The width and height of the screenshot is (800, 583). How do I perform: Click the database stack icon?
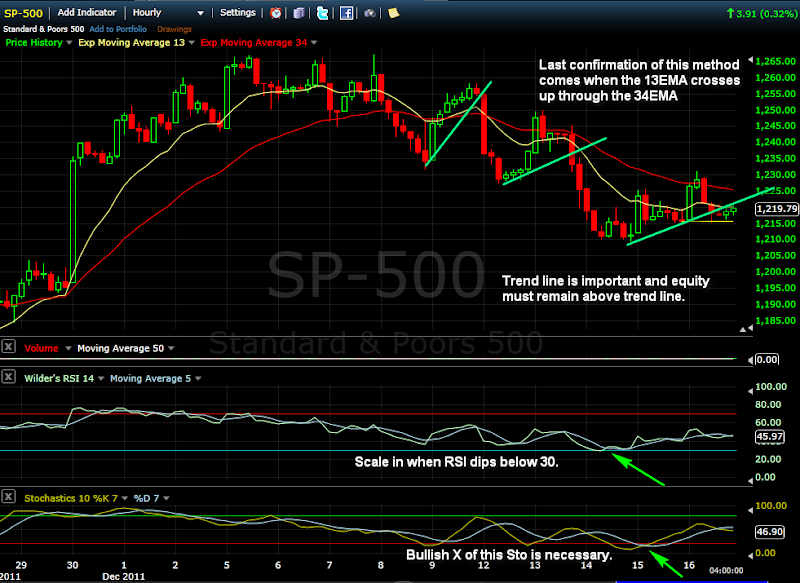click(x=299, y=13)
